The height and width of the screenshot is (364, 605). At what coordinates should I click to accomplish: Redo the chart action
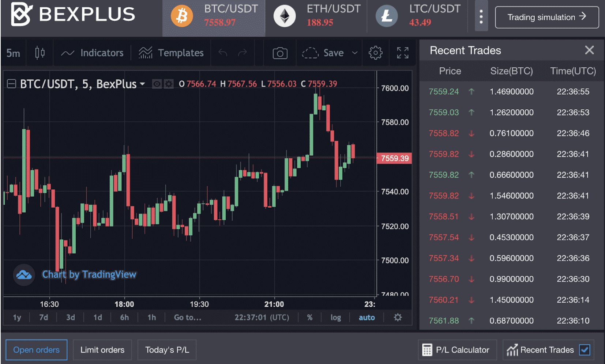(243, 53)
